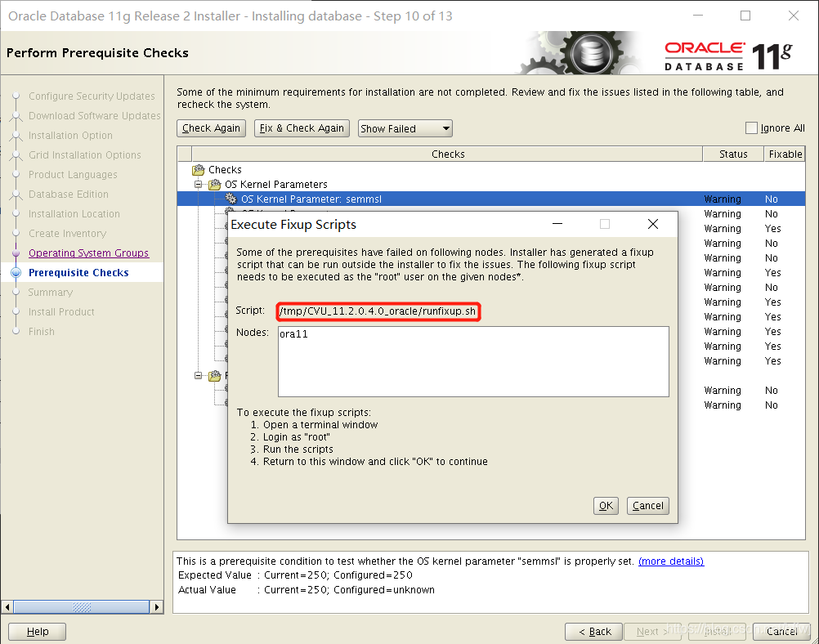Viewport: 819px width, 644px height.
Task: Go to Operating System Groups step
Action: point(89,253)
